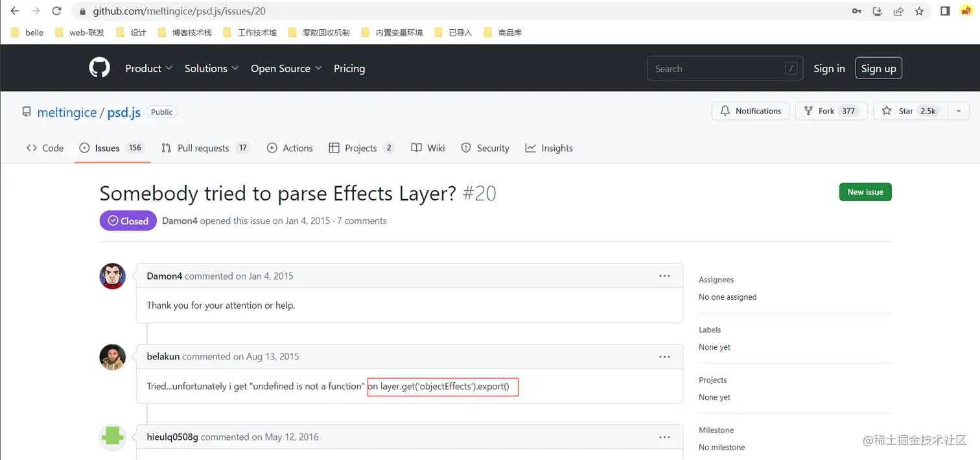This screenshot has width=980, height=460.
Task: Click the browser address bar URL
Action: [x=179, y=11]
